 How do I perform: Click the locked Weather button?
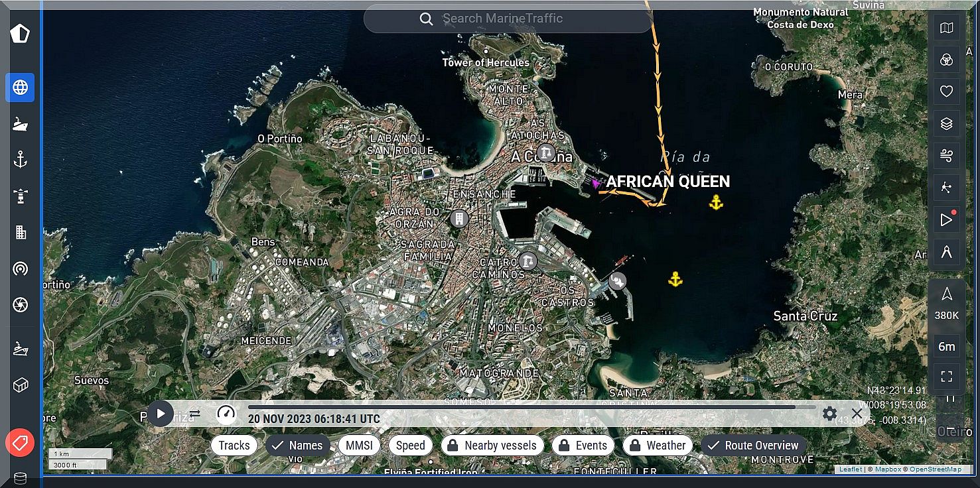click(x=658, y=446)
